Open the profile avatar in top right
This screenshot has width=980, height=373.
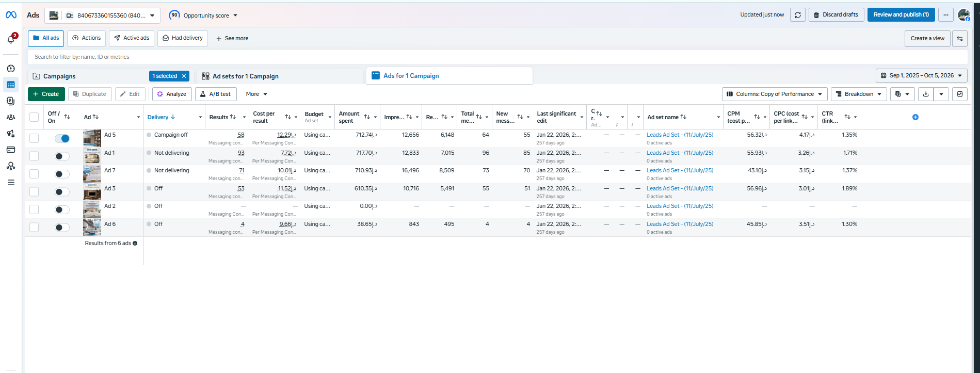pyautogui.click(x=963, y=15)
